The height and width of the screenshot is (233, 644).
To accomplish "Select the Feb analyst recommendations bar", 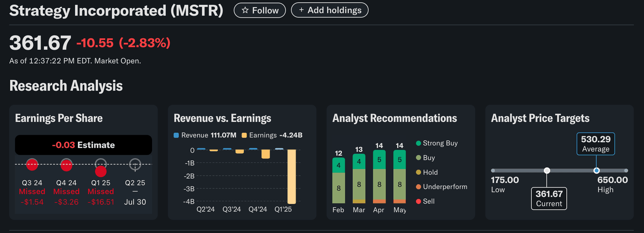I will point(339,181).
